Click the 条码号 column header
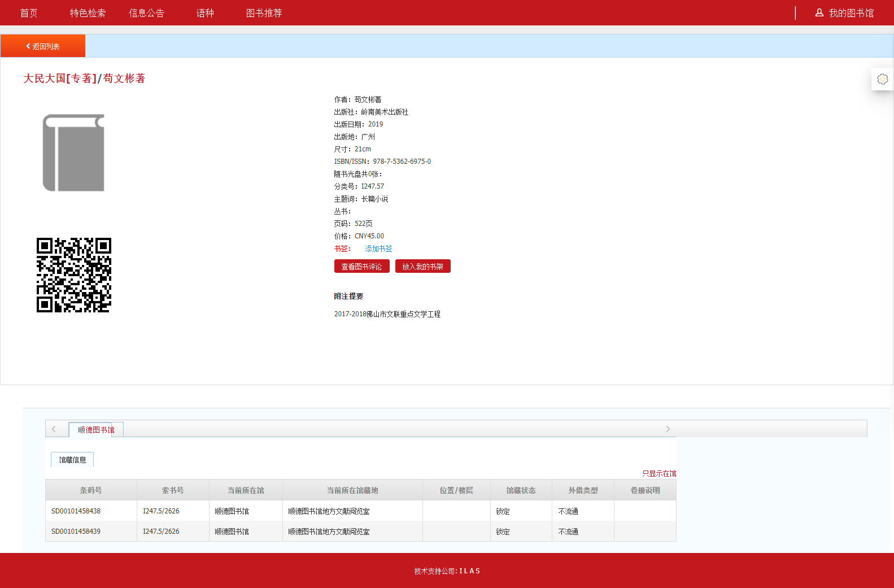 (x=91, y=490)
